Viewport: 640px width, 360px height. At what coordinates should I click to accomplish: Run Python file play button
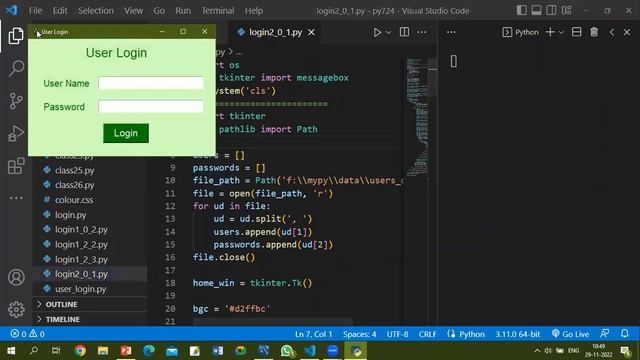click(x=377, y=32)
